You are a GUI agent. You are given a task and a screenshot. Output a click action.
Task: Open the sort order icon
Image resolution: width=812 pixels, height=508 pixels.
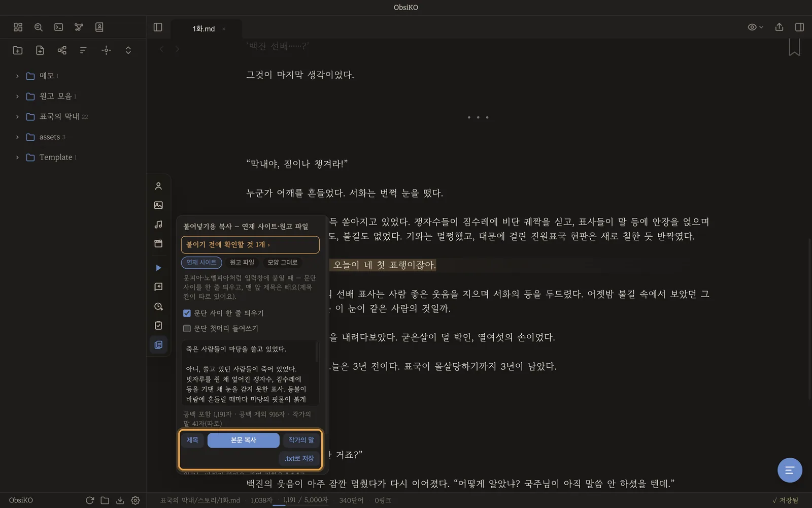point(83,50)
